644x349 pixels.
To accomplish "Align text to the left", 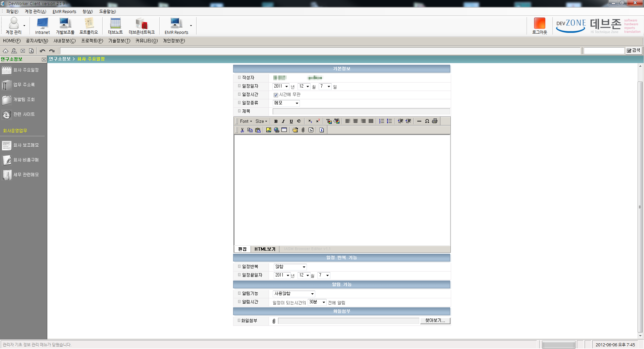I will [x=348, y=121].
